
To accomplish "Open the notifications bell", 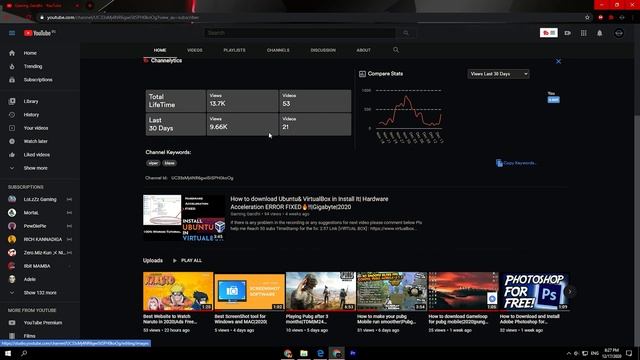I will (x=600, y=33).
